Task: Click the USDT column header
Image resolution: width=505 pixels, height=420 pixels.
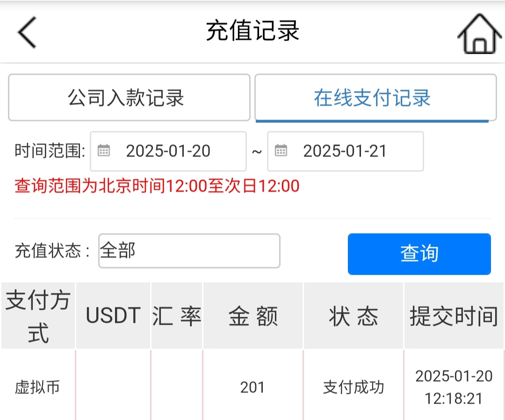Action: (x=113, y=316)
